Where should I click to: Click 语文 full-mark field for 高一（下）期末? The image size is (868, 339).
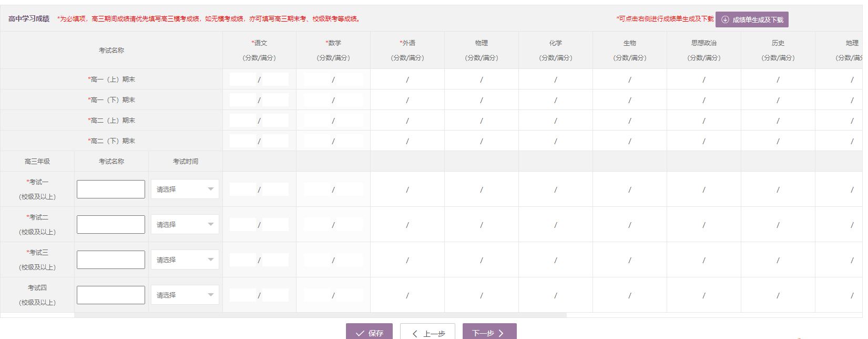pos(275,100)
